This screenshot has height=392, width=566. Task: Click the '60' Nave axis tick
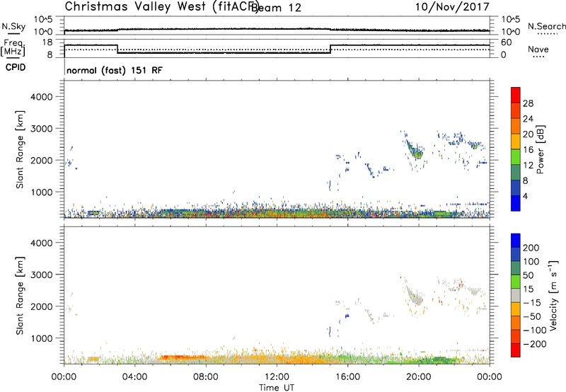pyautogui.click(x=507, y=42)
